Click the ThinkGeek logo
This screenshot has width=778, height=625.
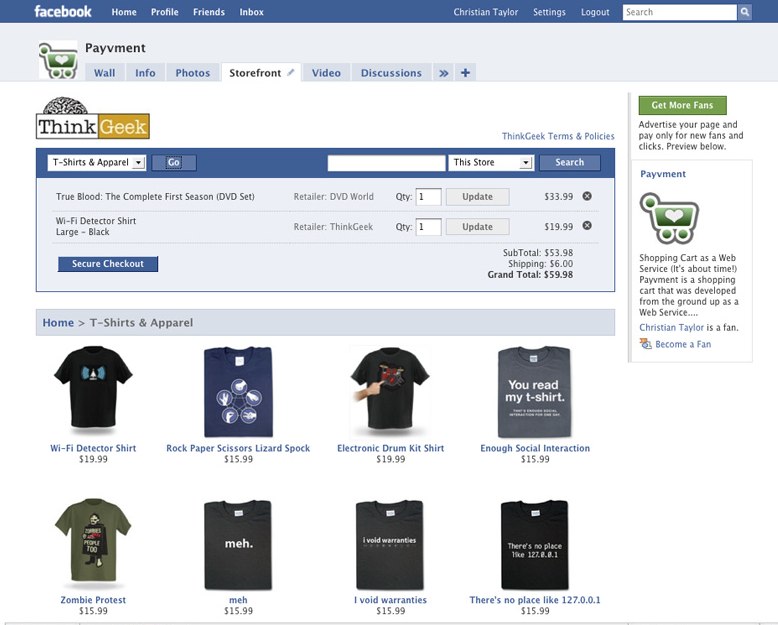[93, 118]
